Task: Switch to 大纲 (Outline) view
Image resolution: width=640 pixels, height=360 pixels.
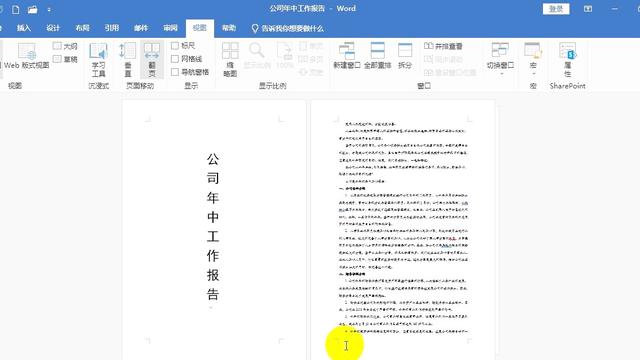Action: (x=65, y=46)
